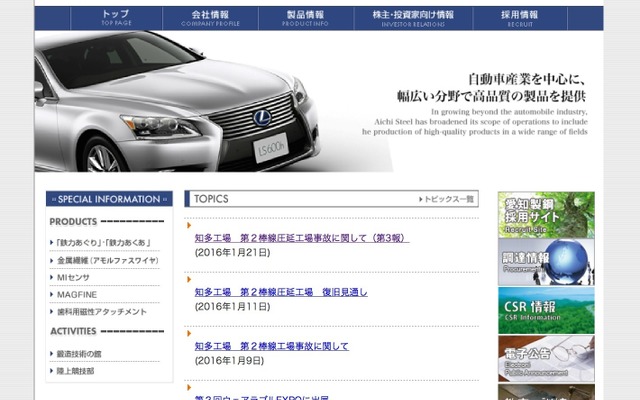Click the CSR情報 banner
Screen dimensions: 640x400
click(546, 311)
